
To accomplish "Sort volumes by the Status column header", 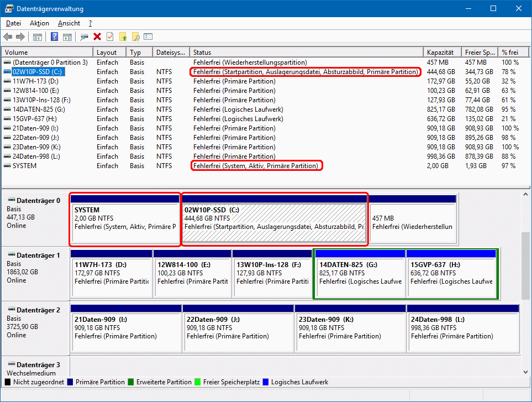I will click(306, 52).
